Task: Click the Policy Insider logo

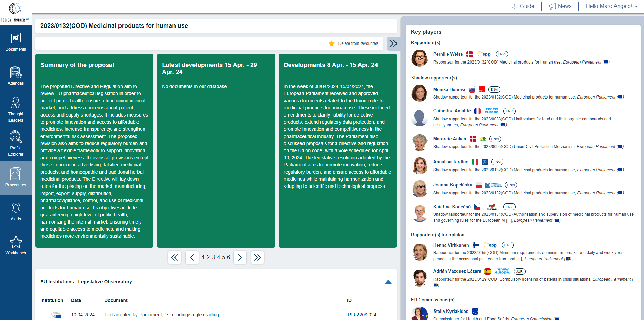Action: 15,12
